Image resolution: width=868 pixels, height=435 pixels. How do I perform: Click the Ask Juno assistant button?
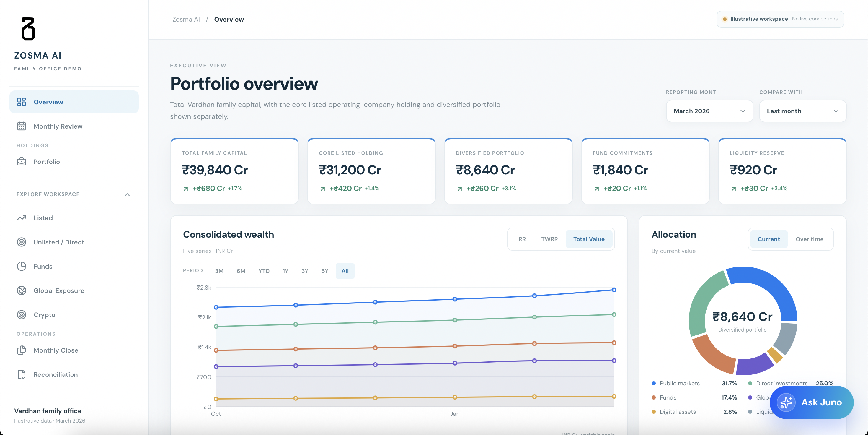pyautogui.click(x=811, y=402)
